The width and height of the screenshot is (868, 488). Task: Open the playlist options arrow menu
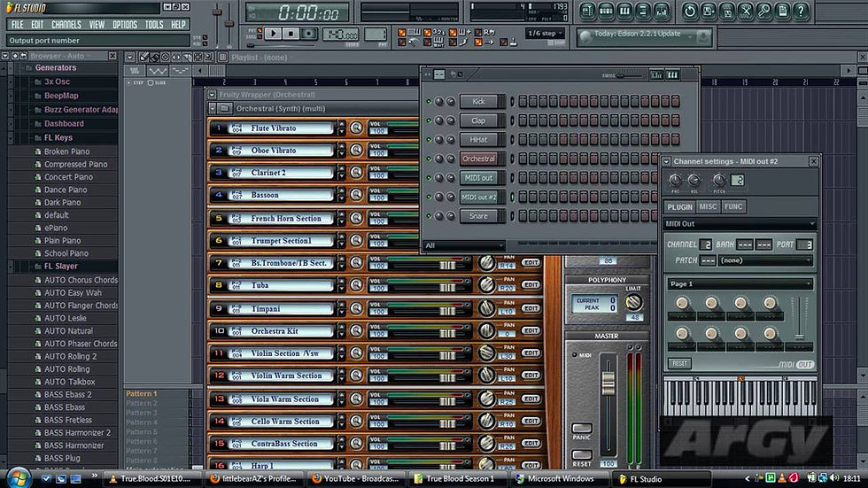pos(129,57)
